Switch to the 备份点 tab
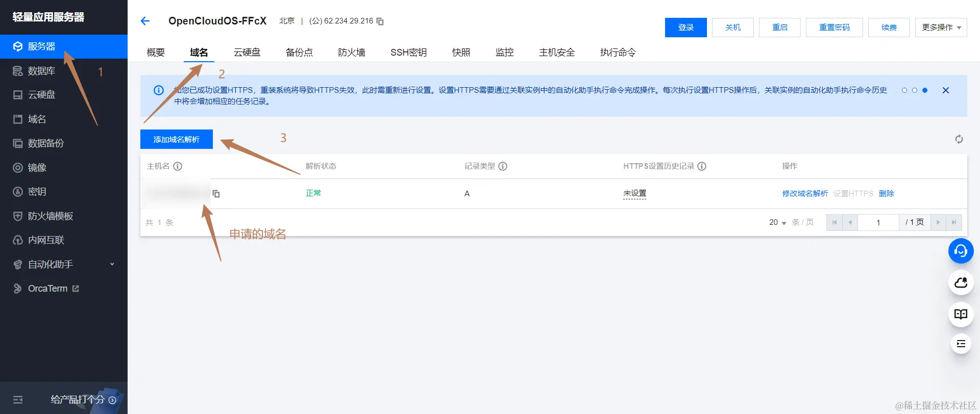The image size is (980, 414). 299,53
